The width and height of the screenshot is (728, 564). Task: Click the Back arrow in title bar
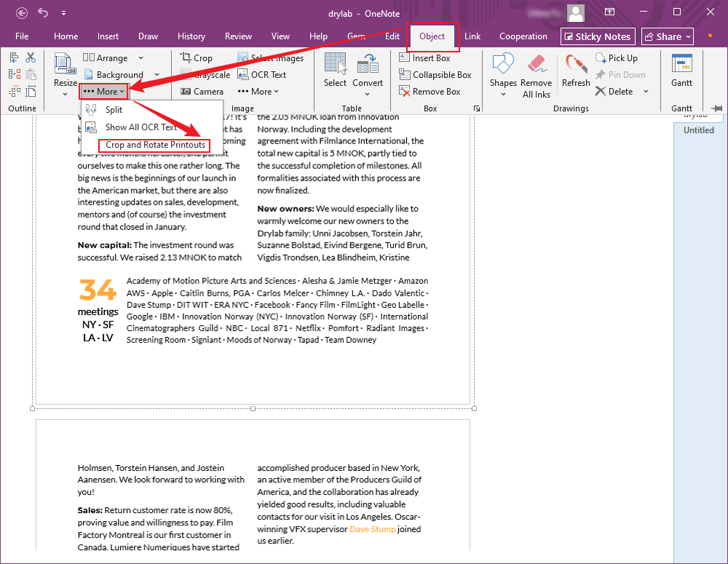click(x=21, y=13)
